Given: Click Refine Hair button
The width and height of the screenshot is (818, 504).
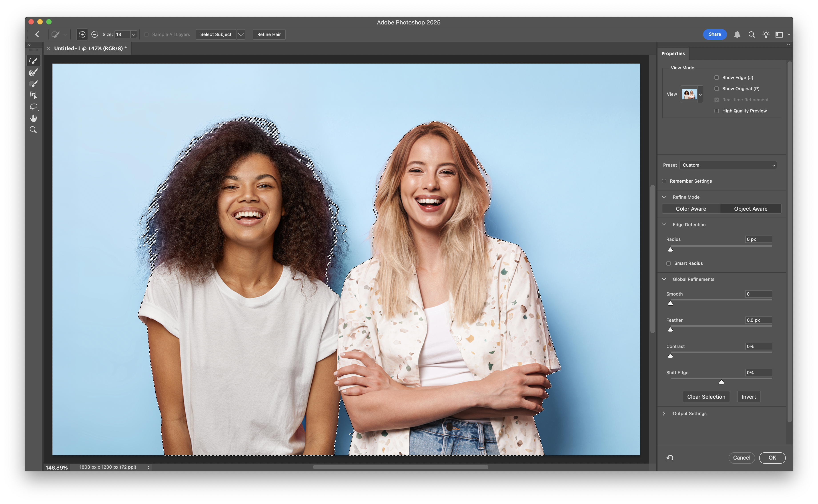Looking at the screenshot, I should point(269,34).
